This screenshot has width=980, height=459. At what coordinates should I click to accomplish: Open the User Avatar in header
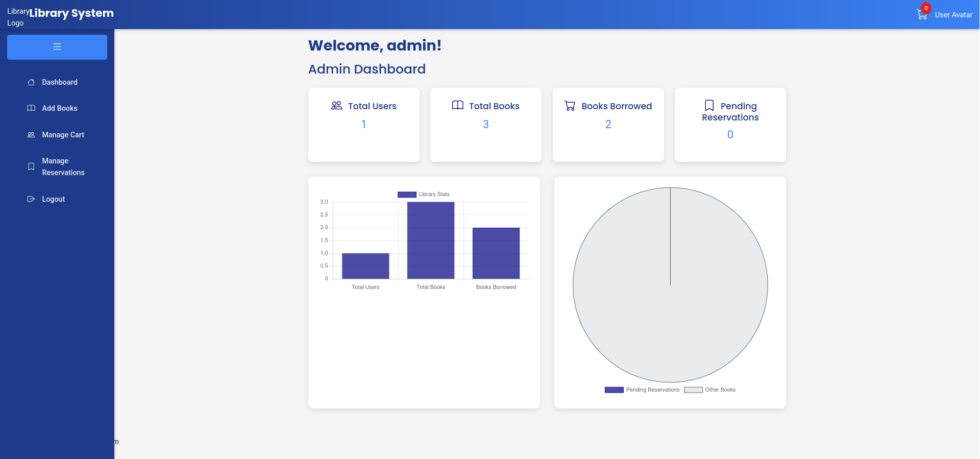(953, 15)
